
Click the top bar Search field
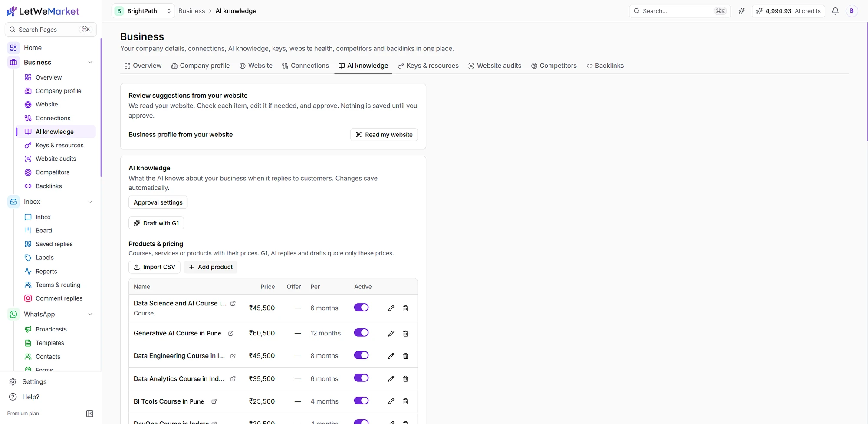pyautogui.click(x=680, y=11)
